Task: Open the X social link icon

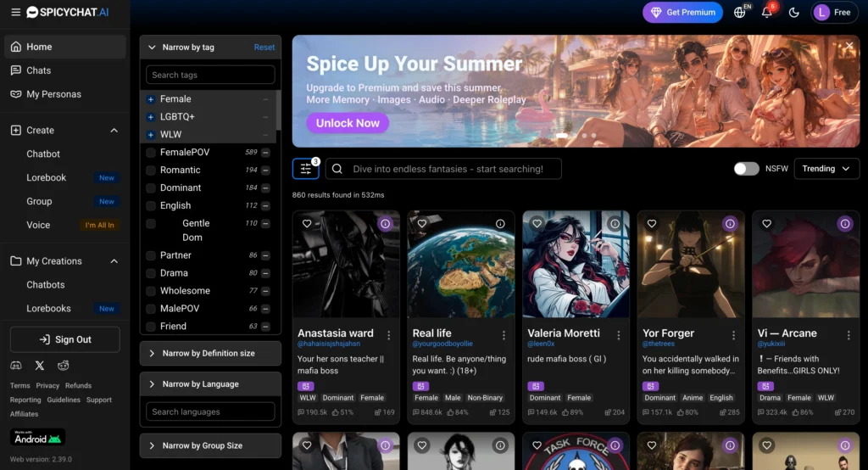Action: point(39,366)
